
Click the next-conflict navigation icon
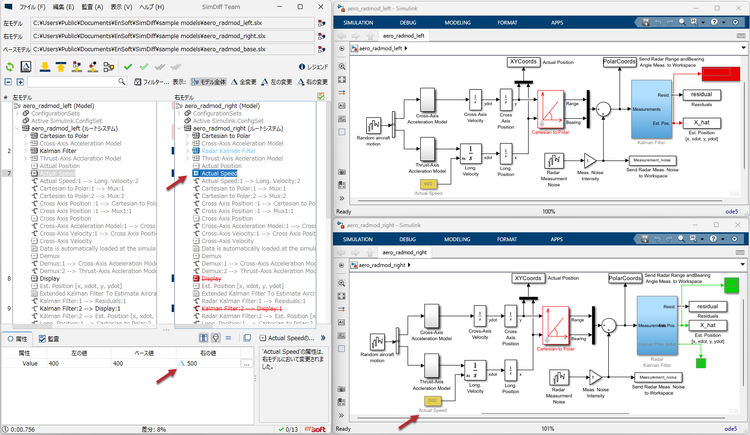tap(77, 67)
